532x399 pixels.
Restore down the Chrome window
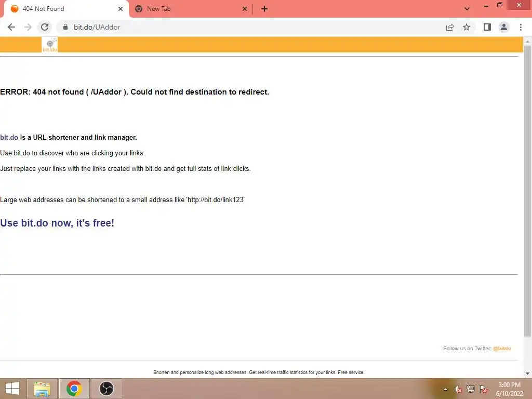(499, 5)
